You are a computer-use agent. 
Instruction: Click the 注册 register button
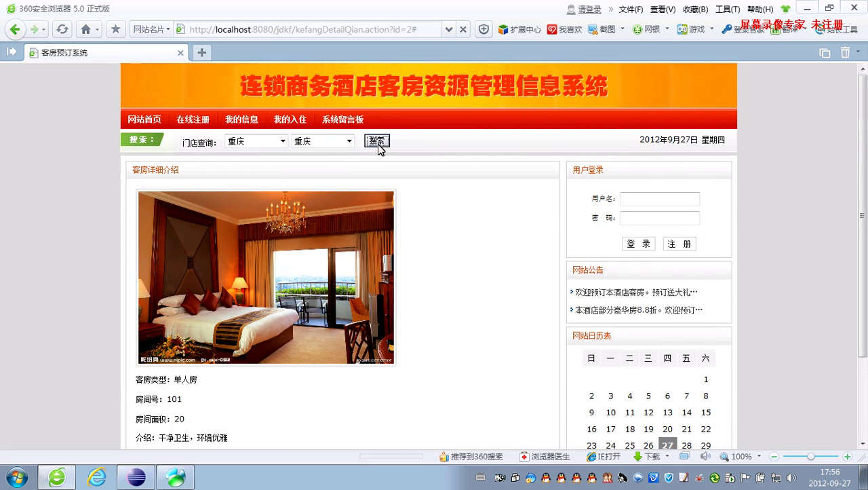pos(679,244)
